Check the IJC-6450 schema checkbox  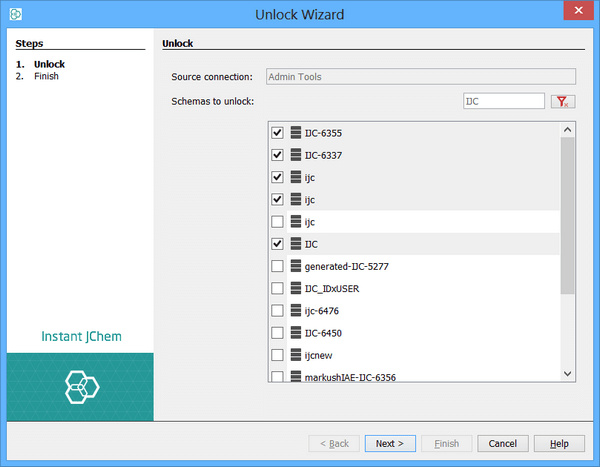coord(277,332)
